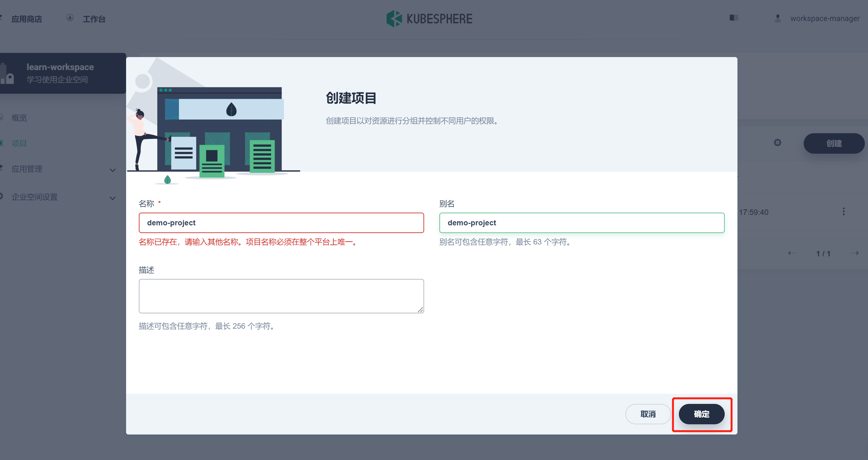This screenshot has height=460, width=868.
Task: Click the demo-project name input field
Action: point(281,223)
